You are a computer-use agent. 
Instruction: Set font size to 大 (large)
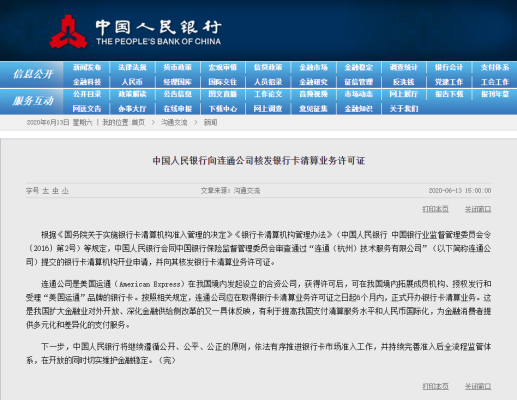pyautogui.click(x=45, y=191)
